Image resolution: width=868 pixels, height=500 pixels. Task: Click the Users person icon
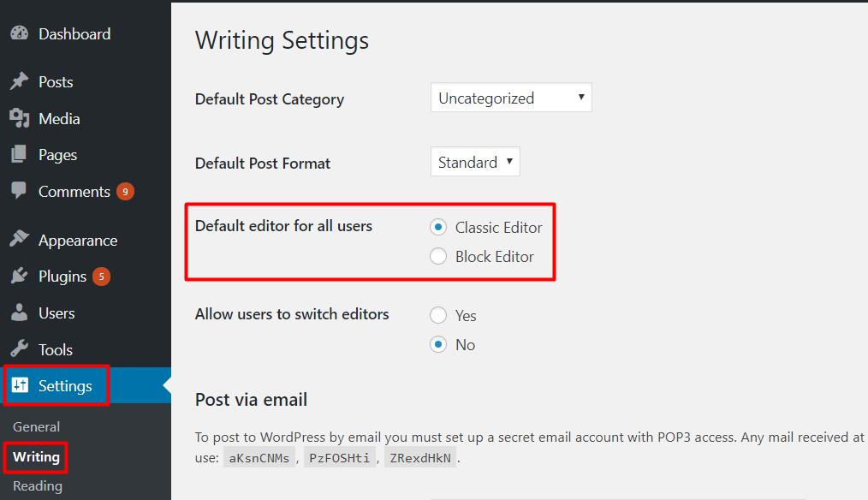click(19, 312)
